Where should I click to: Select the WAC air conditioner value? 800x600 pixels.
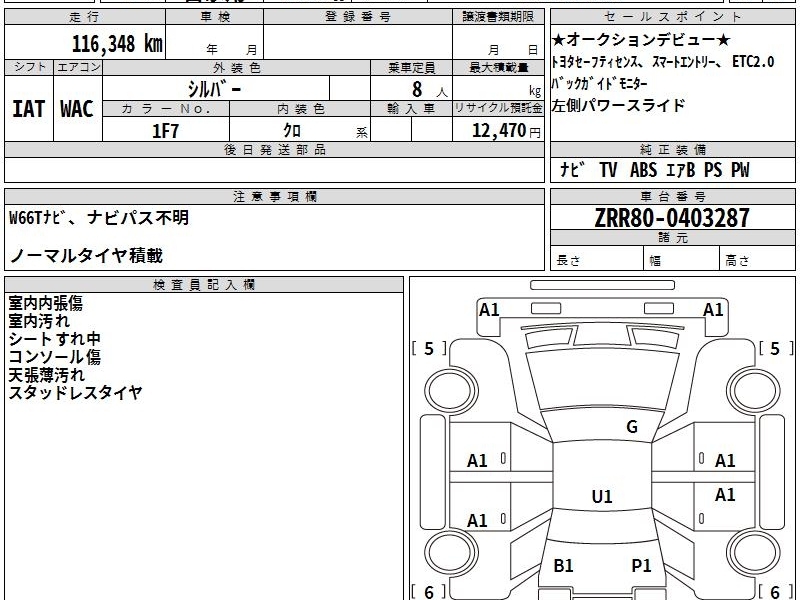coord(77,109)
